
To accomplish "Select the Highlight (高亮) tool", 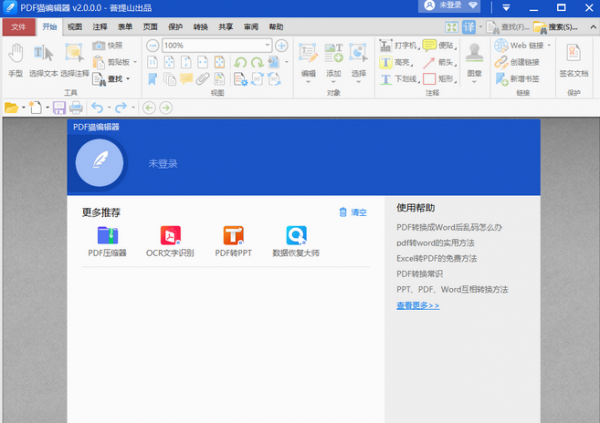I will click(396, 62).
